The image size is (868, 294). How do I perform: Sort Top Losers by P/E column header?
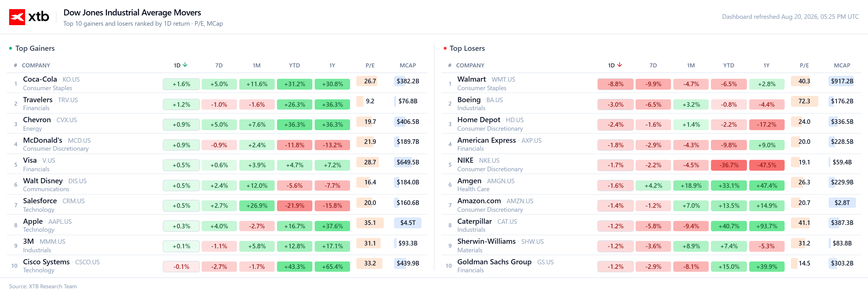pyautogui.click(x=804, y=65)
